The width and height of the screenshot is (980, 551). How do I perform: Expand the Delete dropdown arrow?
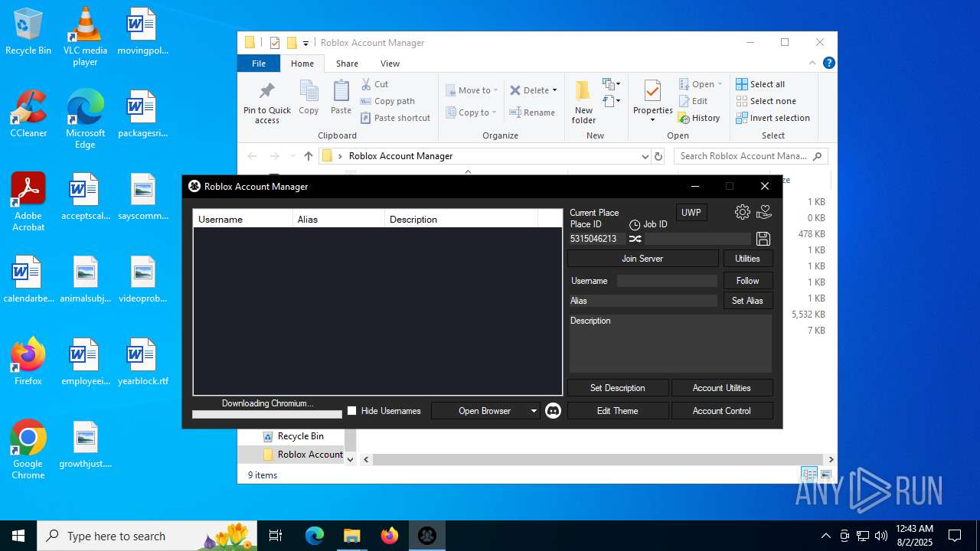[554, 90]
